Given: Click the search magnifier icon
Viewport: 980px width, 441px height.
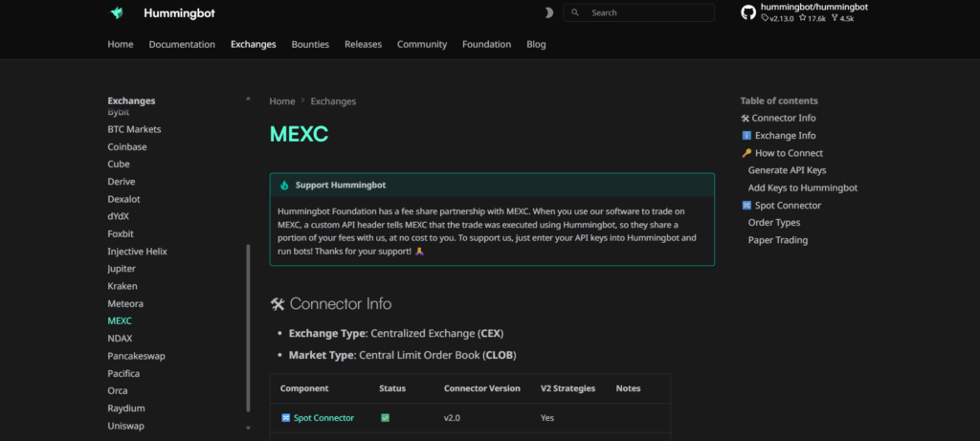Looking at the screenshot, I should 575,12.
